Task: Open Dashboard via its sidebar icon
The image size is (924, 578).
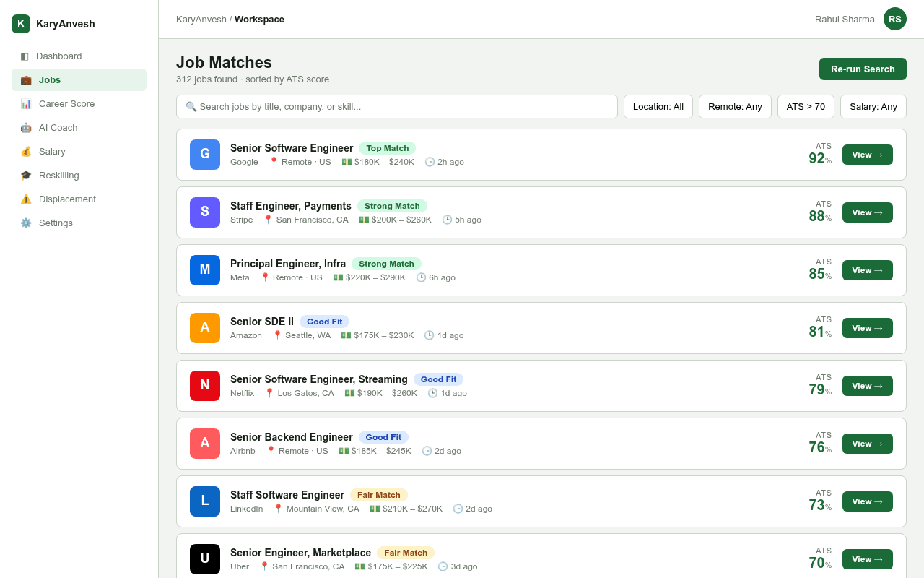Action: click(x=25, y=56)
